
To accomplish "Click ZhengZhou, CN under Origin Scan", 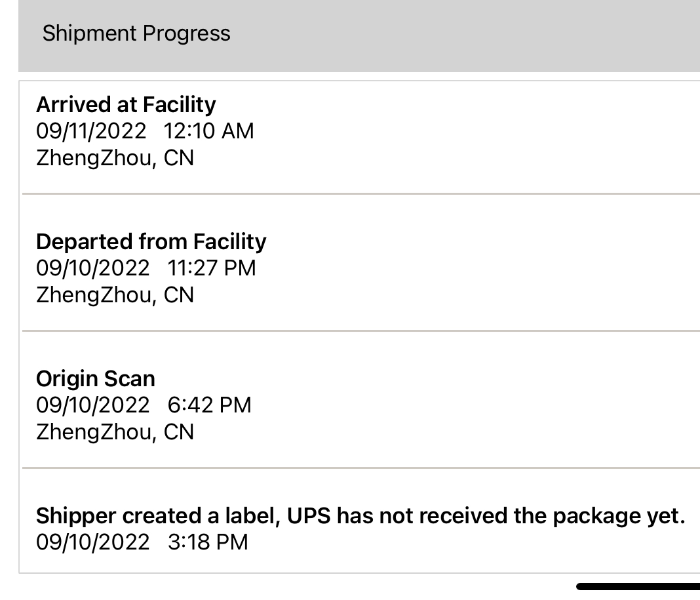I will click(x=115, y=432).
